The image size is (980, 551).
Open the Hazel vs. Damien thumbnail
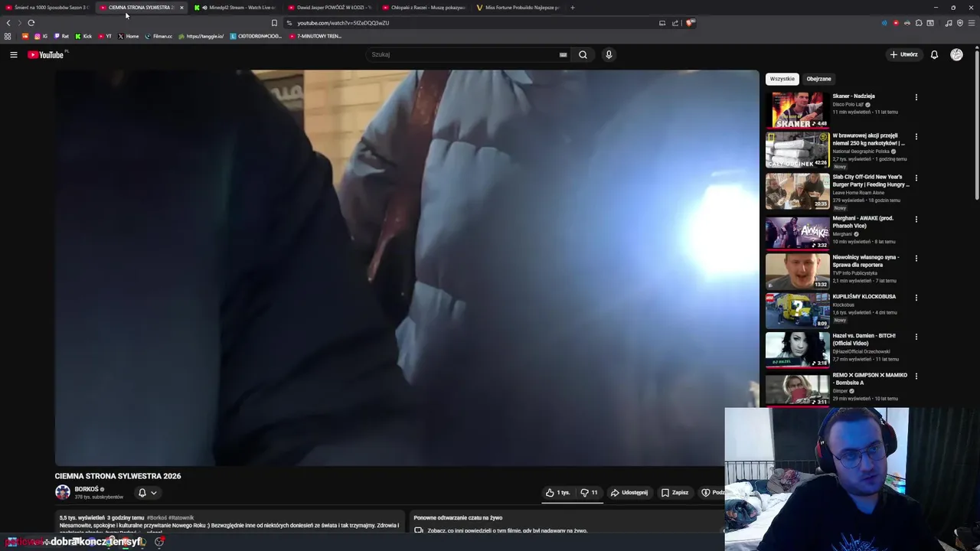pyautogui.click(x=797, y=349)
